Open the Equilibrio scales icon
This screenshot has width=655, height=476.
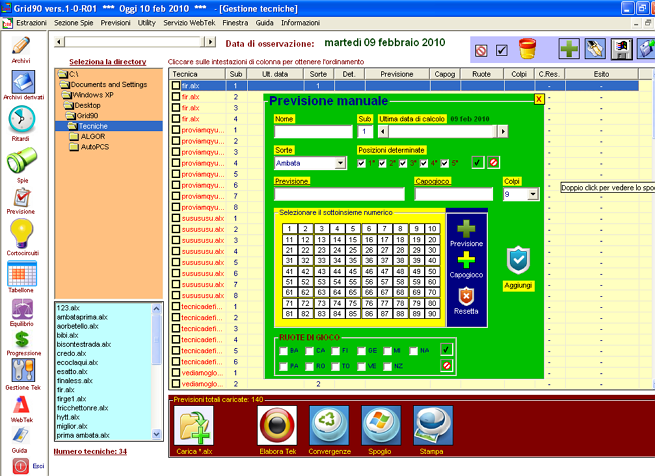[x=22, y=309]
